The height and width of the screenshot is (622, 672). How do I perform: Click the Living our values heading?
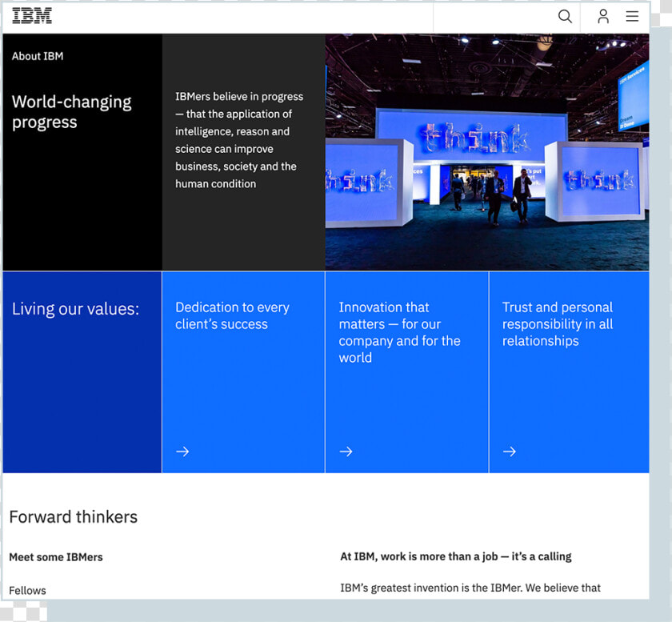coord(75,309)
